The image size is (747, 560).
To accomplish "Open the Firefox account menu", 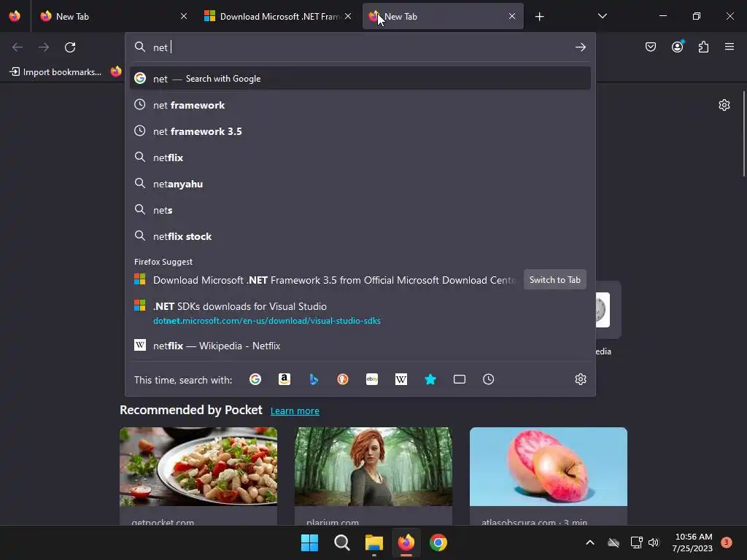I will pos(677,47).
